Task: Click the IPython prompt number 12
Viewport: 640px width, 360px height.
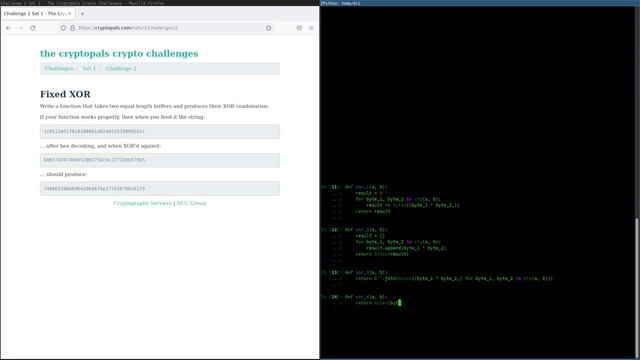Action: 334,230
